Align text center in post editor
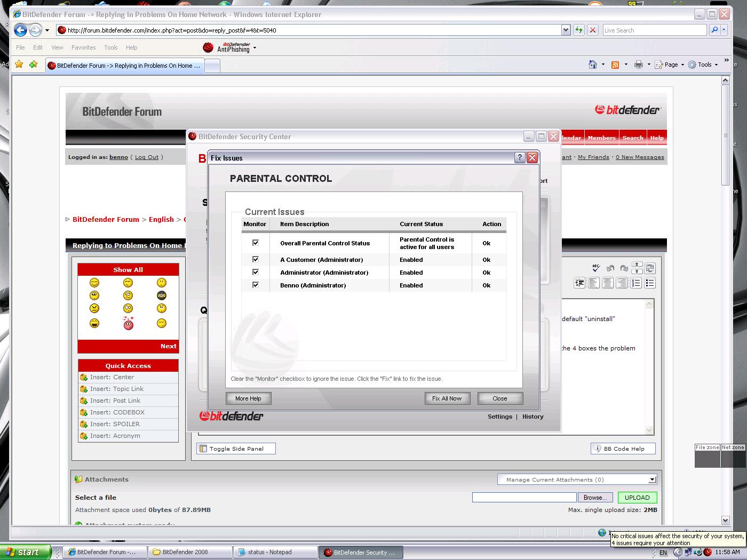The height and width of the screenshot is (560, 747). (607, 283)
